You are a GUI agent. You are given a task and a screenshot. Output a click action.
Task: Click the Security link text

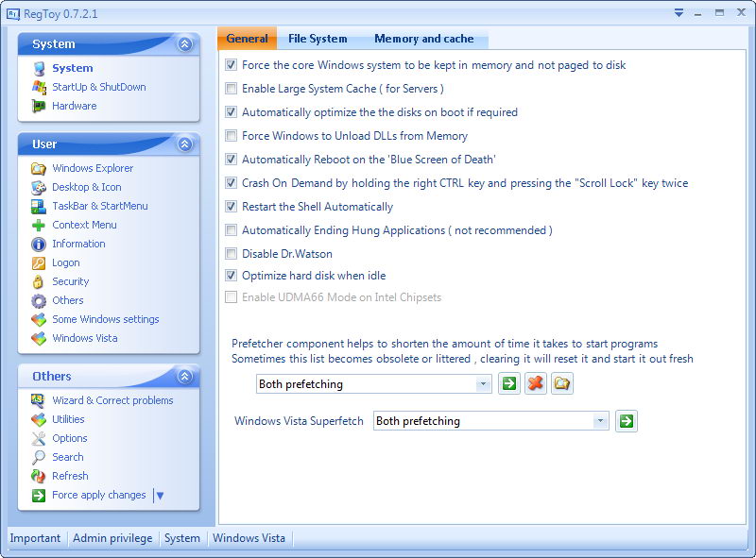point(70,282)
